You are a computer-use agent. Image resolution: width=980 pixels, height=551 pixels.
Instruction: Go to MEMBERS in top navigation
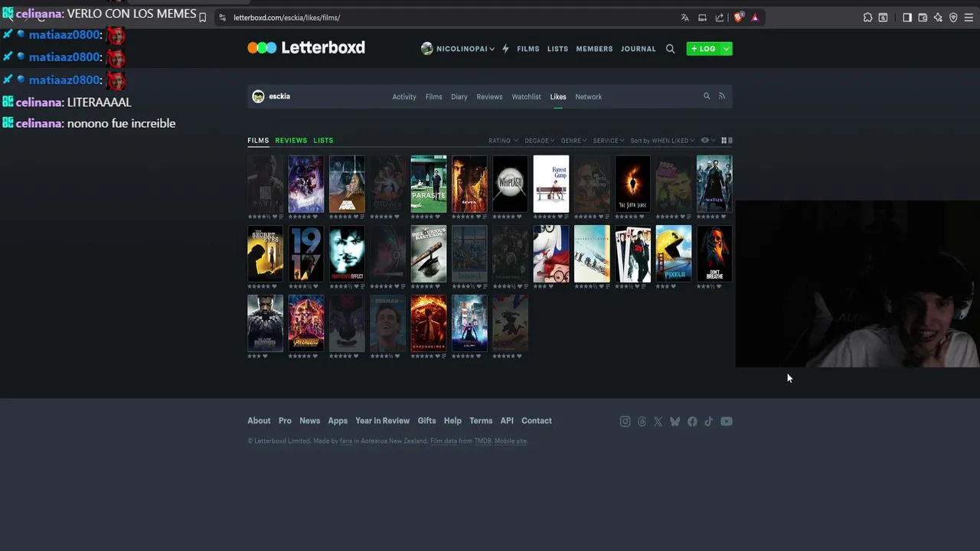pos(594,49)
